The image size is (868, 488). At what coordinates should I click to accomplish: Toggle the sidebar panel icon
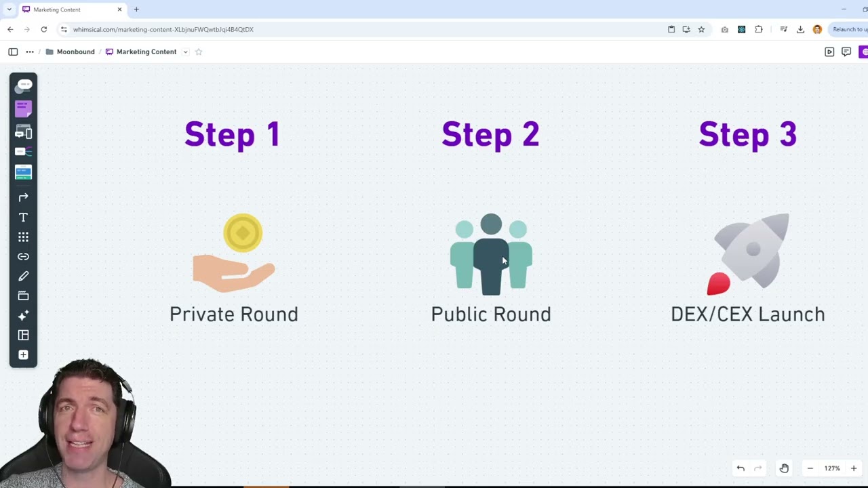13,52
